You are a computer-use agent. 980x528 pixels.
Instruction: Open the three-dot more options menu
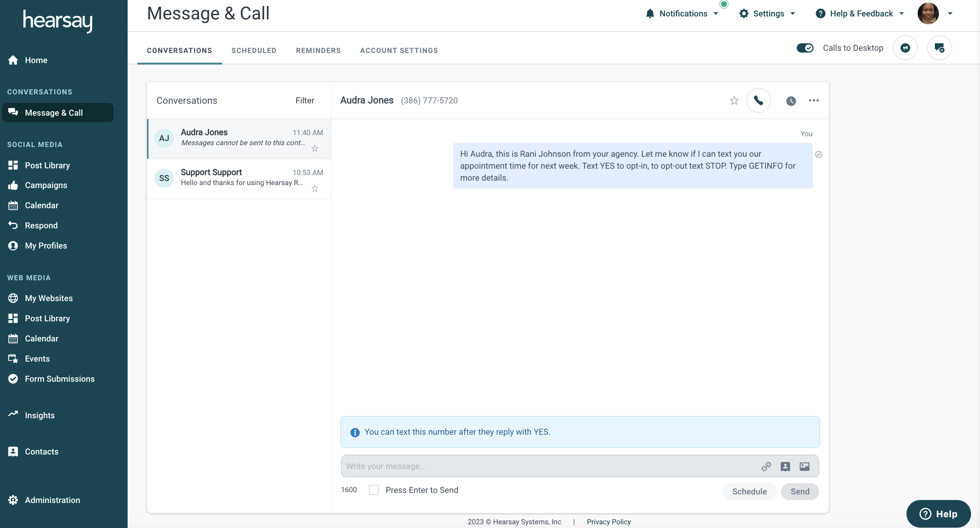tap(814, 100)
